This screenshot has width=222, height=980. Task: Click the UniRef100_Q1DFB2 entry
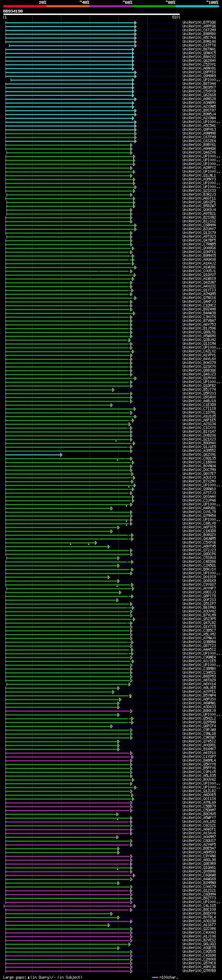point(199,386)
